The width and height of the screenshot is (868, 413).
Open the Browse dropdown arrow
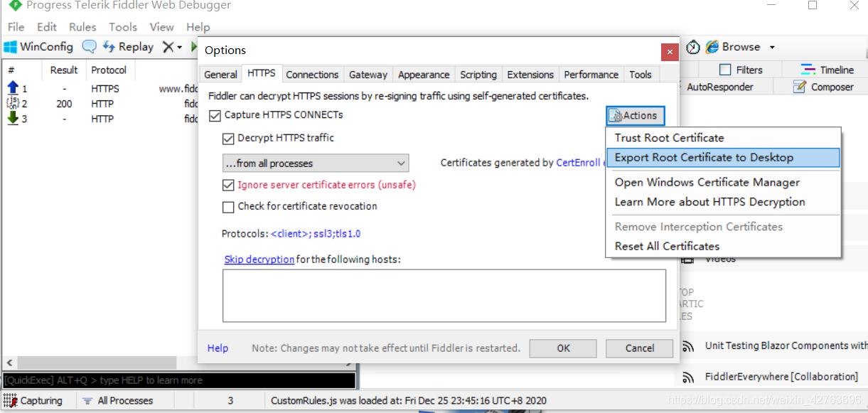point(772,48)
